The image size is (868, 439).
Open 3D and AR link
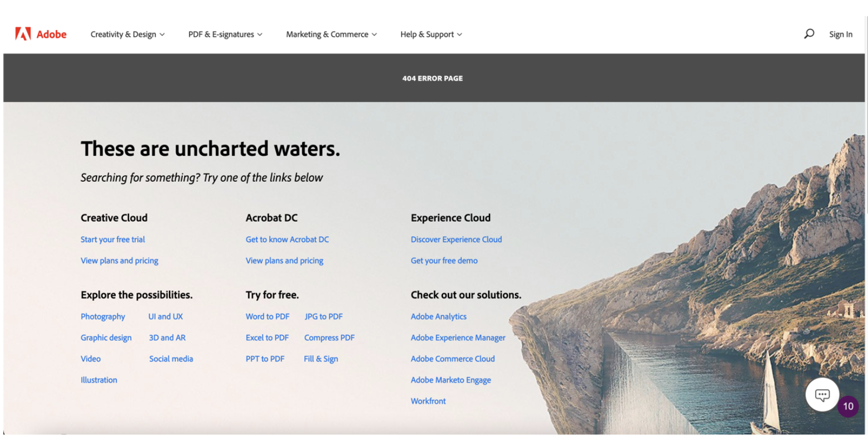click(x=167, y=338)
